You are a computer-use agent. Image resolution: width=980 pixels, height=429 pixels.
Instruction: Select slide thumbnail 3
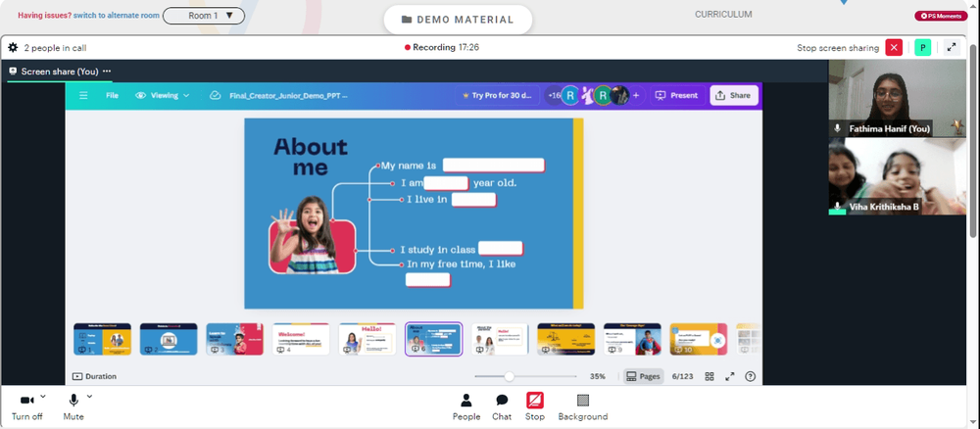pos(235,339)
